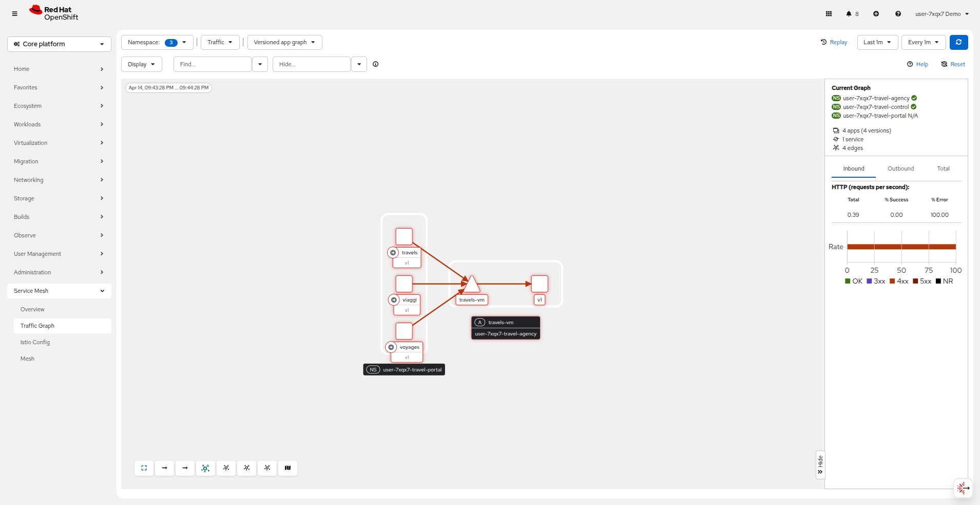Open the notifications bell
The width and height of the screenshot is (980, 505).
[852, 14]
